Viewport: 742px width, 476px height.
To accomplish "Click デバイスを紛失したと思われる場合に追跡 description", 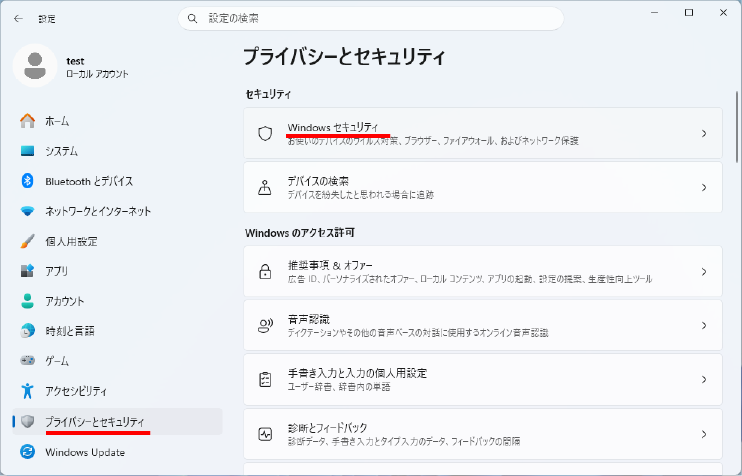I will (x=361, y=194).
